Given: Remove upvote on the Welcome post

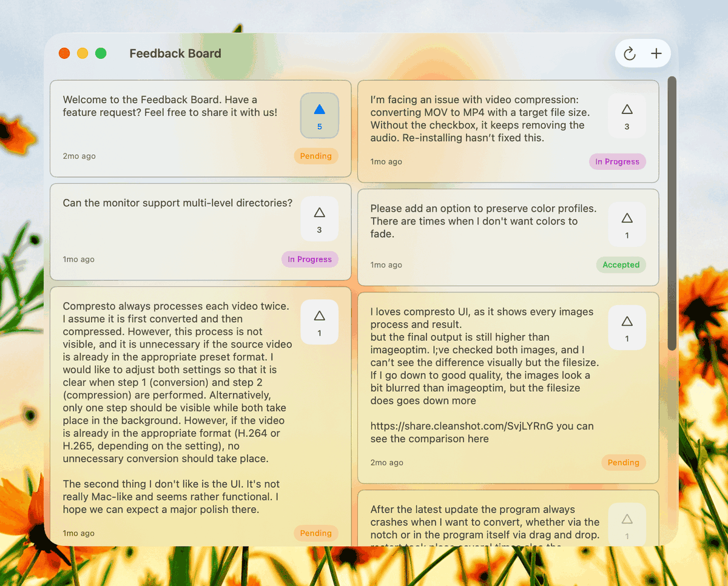Looking at the screenshot, I should point(319,115).
